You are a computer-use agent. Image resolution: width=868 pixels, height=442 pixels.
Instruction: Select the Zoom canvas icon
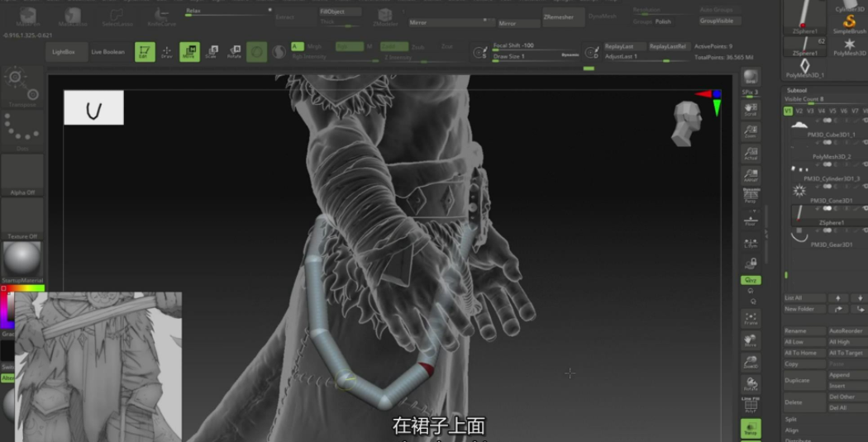pyautogui.click(x=751, y=131)
